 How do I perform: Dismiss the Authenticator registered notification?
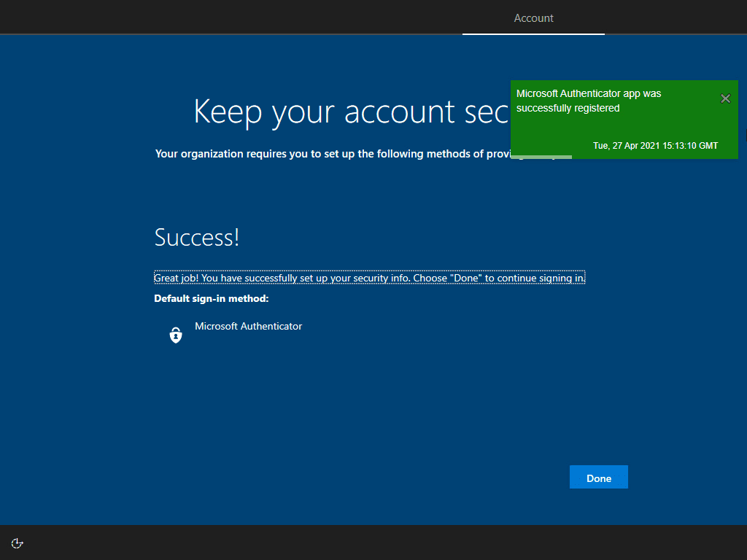tap(725, 98)
